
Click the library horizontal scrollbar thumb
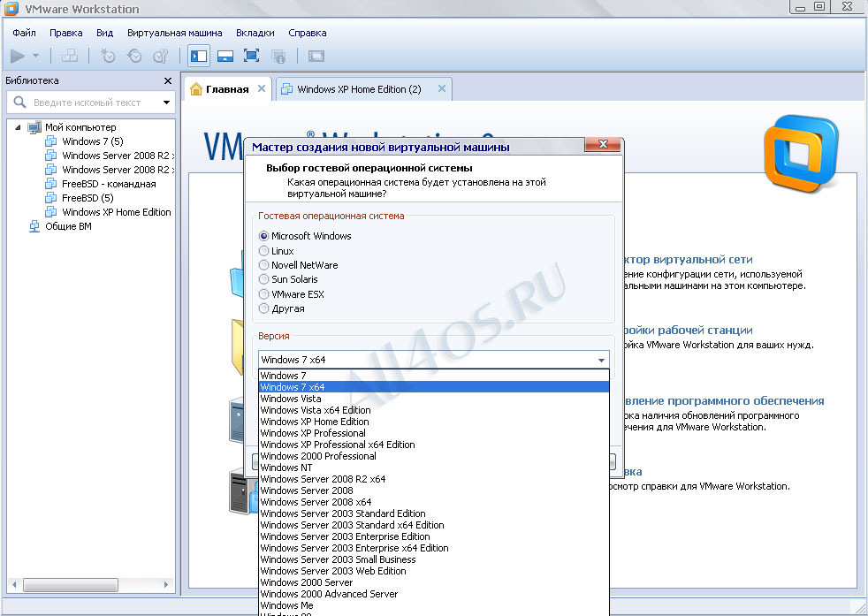coord(71,584)
